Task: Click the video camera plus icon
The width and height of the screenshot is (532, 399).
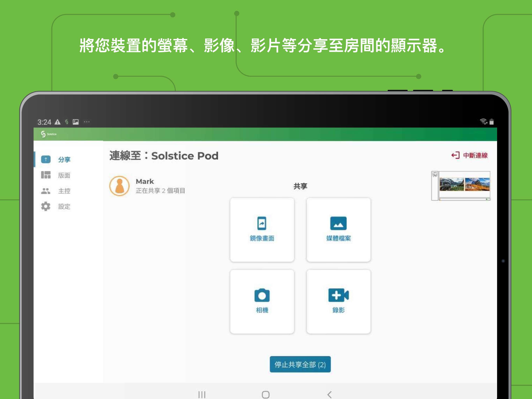Action: click(x=338, y=295)
